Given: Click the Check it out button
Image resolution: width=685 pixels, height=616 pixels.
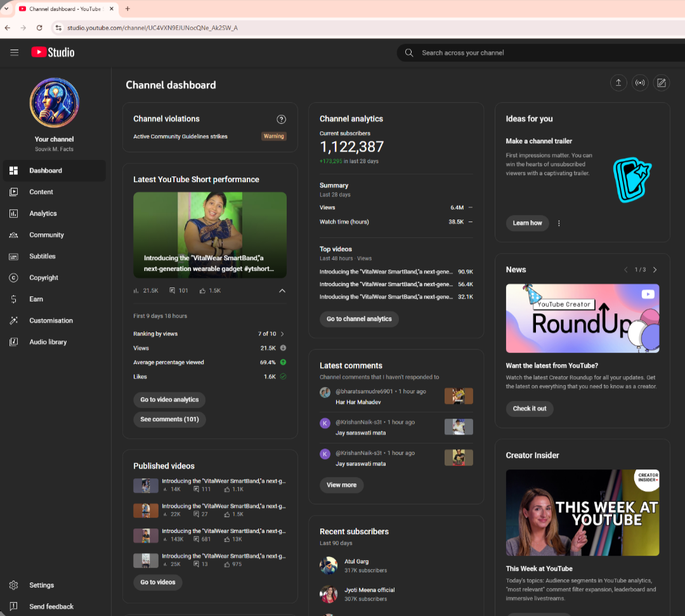Looking at the screenshot, I should pyautogui.click(x=530, y=409).
